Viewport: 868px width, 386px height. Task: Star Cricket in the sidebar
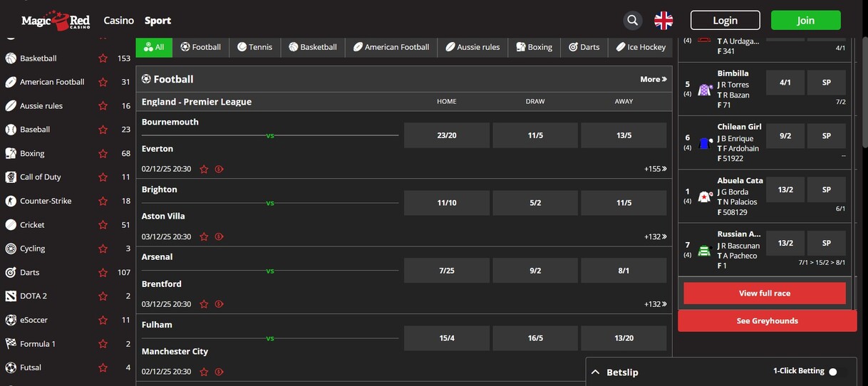pyautogui.click(x=103, y=225)
